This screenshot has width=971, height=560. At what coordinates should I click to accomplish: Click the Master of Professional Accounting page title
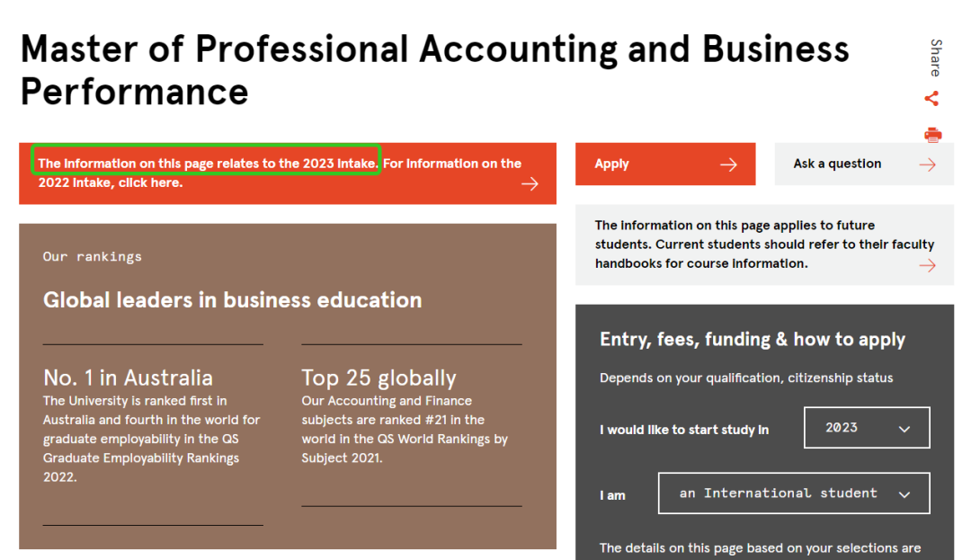tap(435, 70)
